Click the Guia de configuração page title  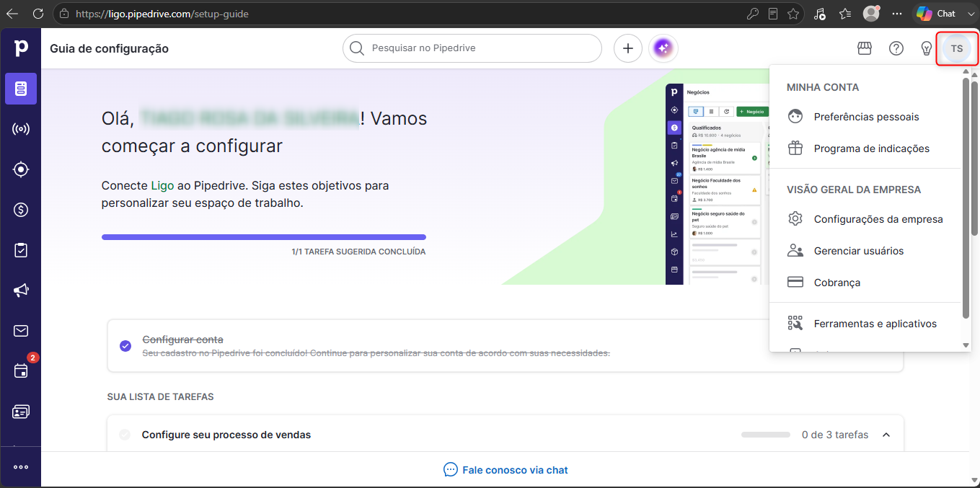(109, 48)
